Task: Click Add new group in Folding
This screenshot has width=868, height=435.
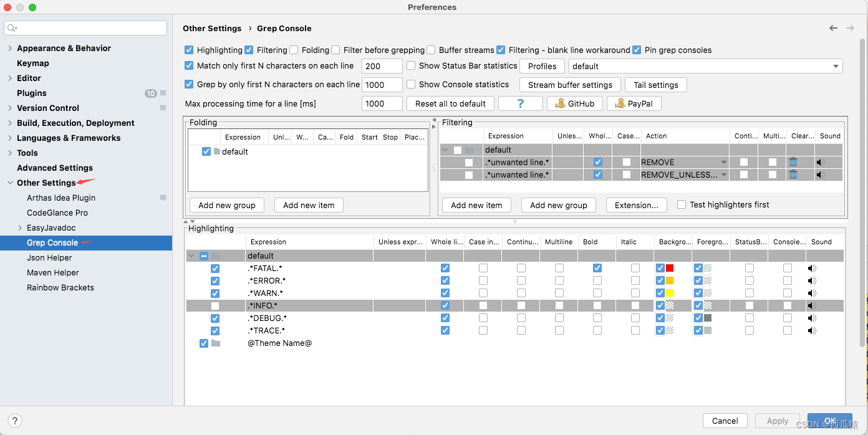Action: click(x=227, y=205)
